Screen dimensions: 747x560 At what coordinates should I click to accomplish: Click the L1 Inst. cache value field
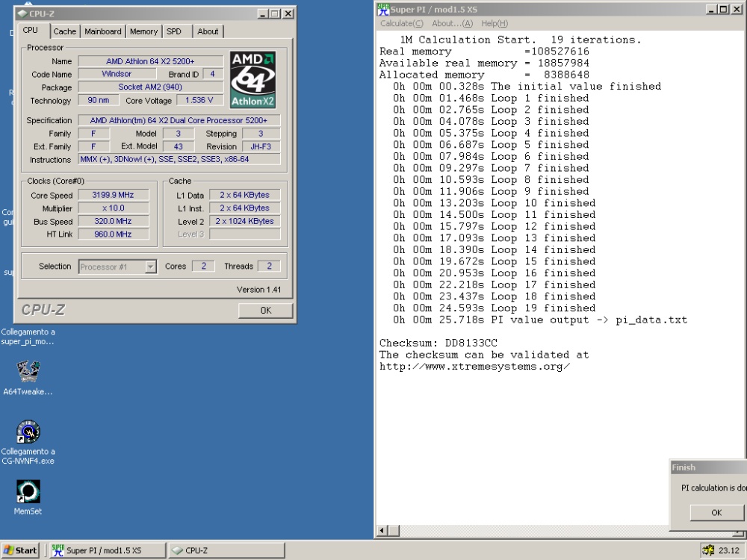tap(245, 208)
